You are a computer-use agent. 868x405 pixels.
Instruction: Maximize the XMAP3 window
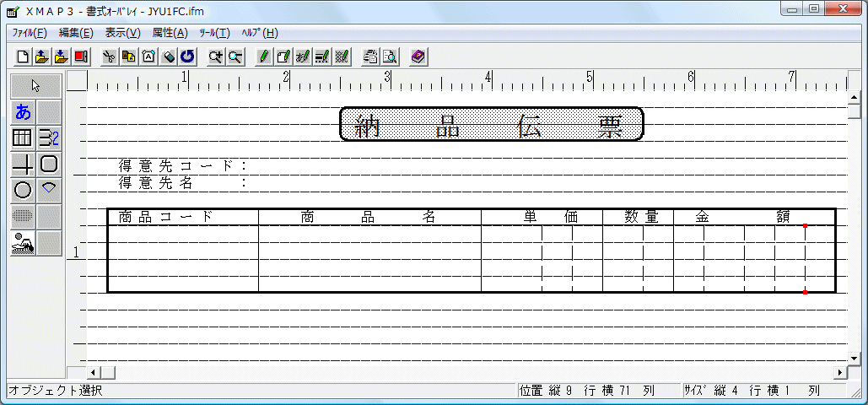click(x=814, y=9)
